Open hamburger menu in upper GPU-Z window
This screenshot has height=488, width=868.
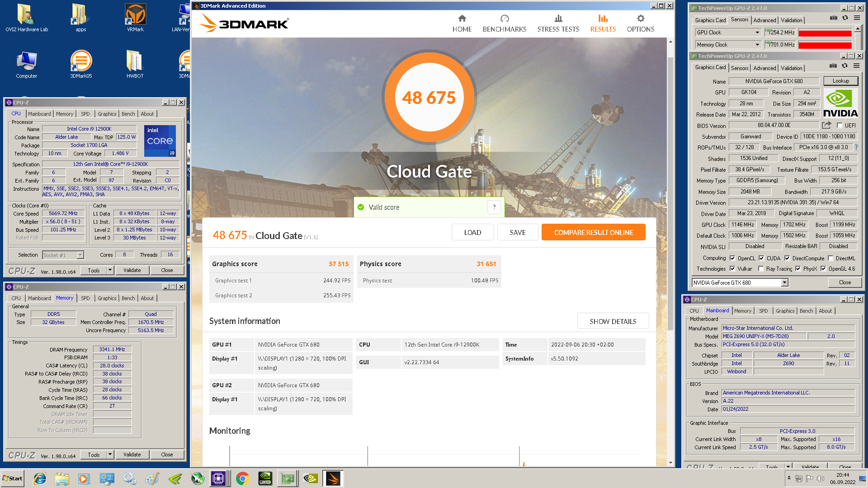coord(857,18)
